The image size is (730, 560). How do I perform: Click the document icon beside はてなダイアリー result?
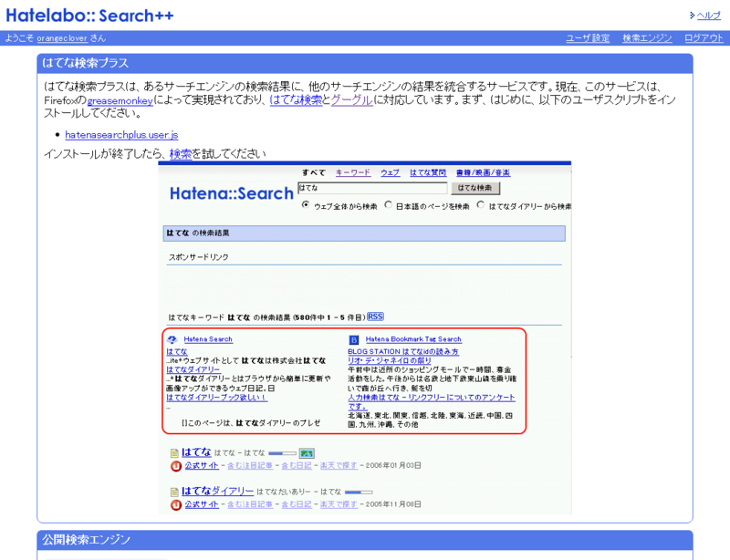point(173,492)
